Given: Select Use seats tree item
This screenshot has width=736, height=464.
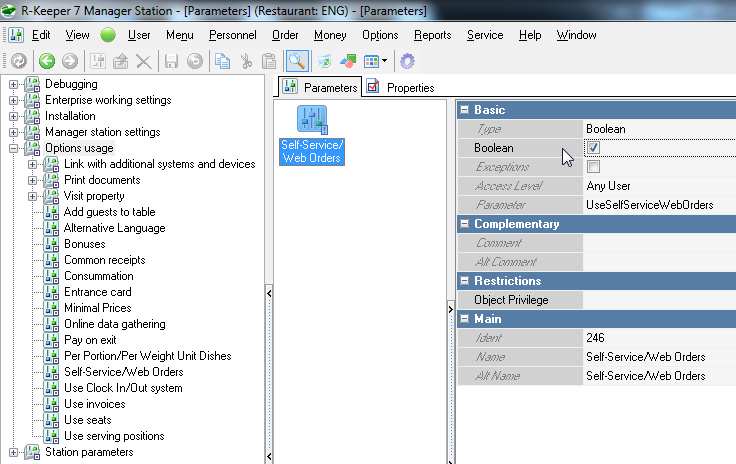Looking at the screenshot, I should point(88,420).
